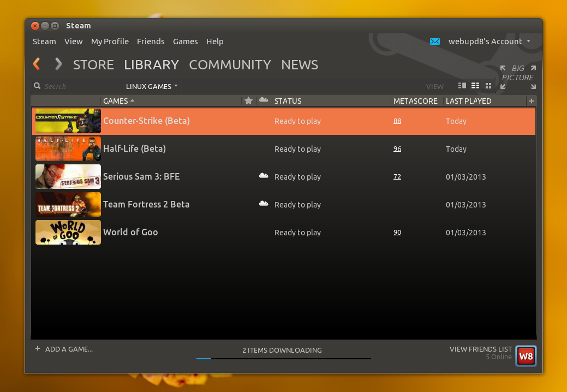
Task: Go back with the orange arrow
Action: pos(37,64)
